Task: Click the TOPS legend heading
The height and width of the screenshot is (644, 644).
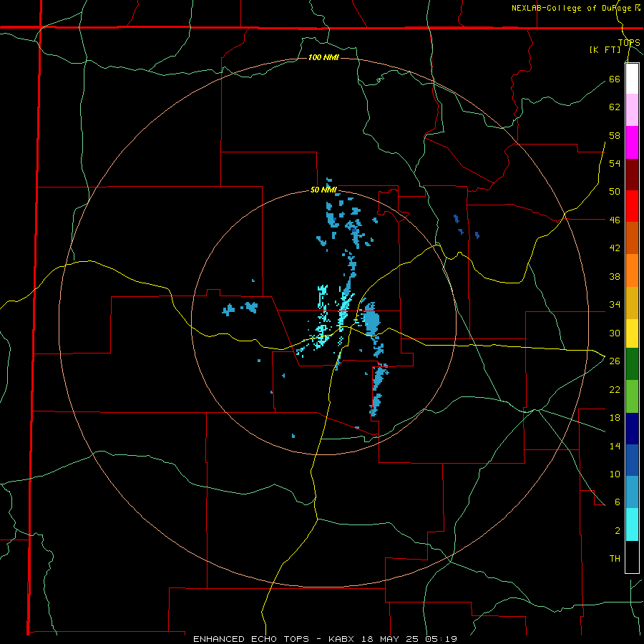Action: (x=629, y=42)
